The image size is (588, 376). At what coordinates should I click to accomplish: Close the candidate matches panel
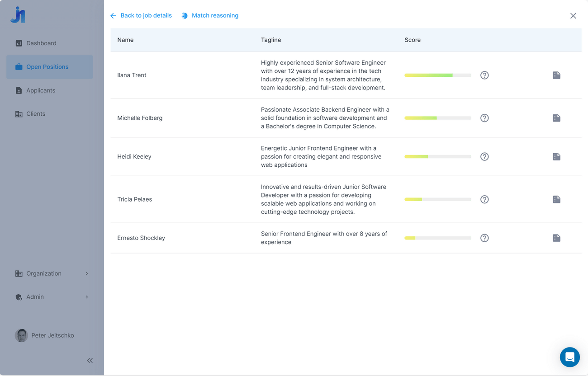[573, 16]
